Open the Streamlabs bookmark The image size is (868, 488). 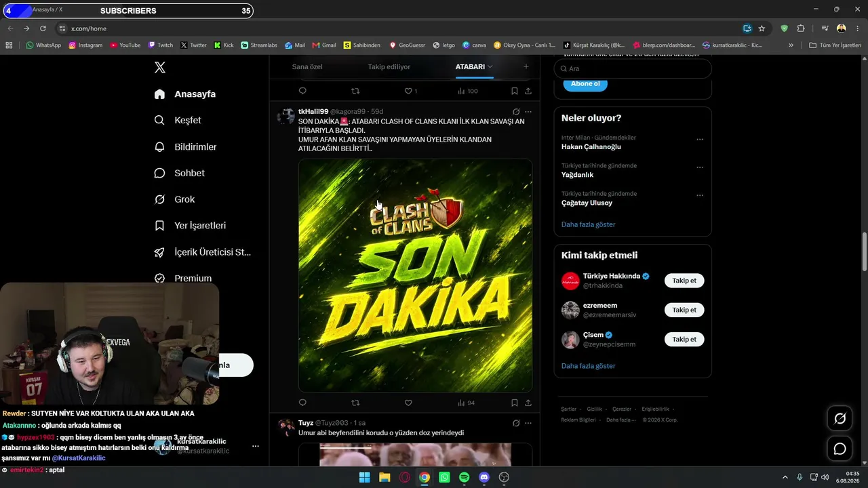(259, 45)
